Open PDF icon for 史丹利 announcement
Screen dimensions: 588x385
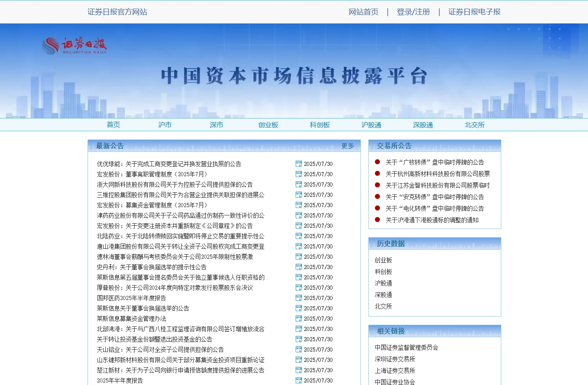[x=299, y=267]
